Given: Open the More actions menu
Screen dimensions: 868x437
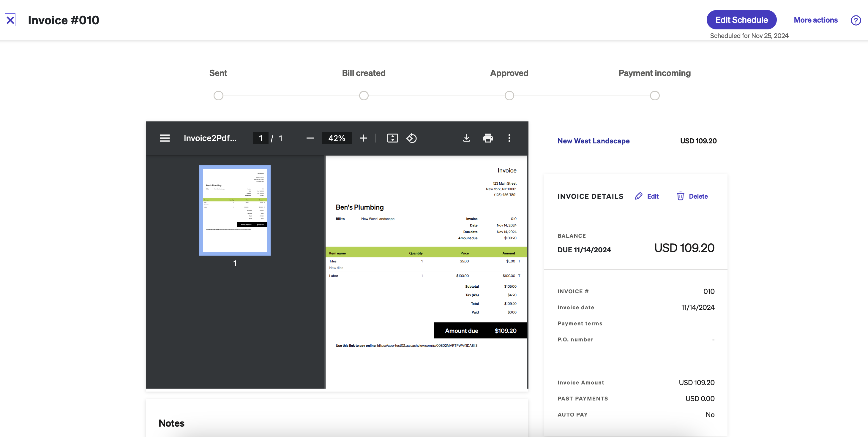Looking at the screenshot, I should click(x=815, y=20).
